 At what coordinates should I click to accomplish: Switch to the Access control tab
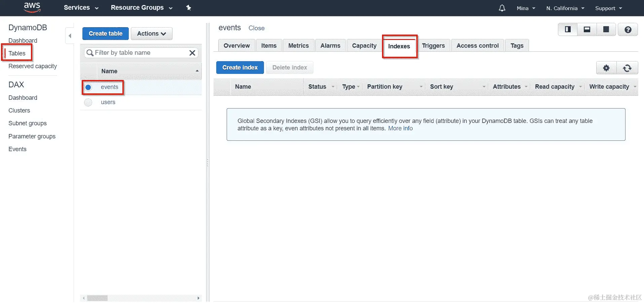pos(478,46)
